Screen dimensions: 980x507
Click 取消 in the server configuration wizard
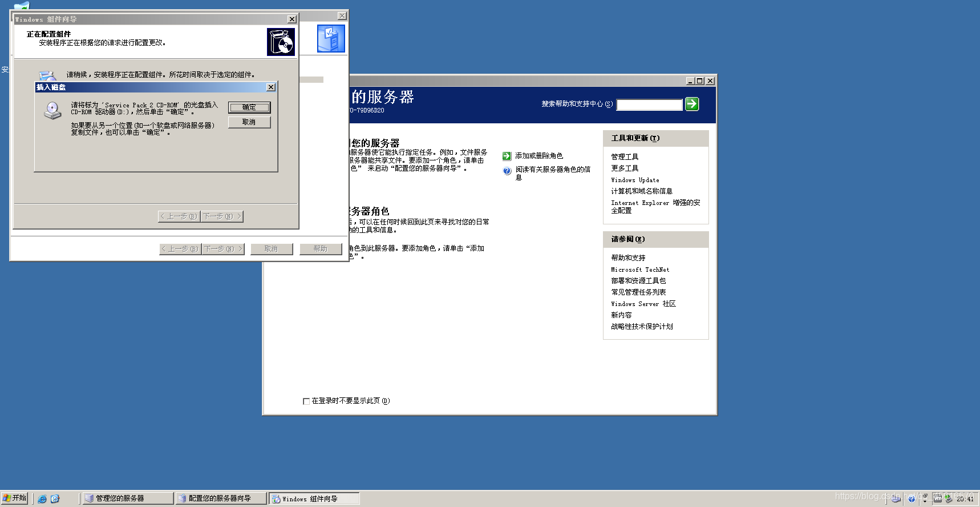tap(272, 249)
